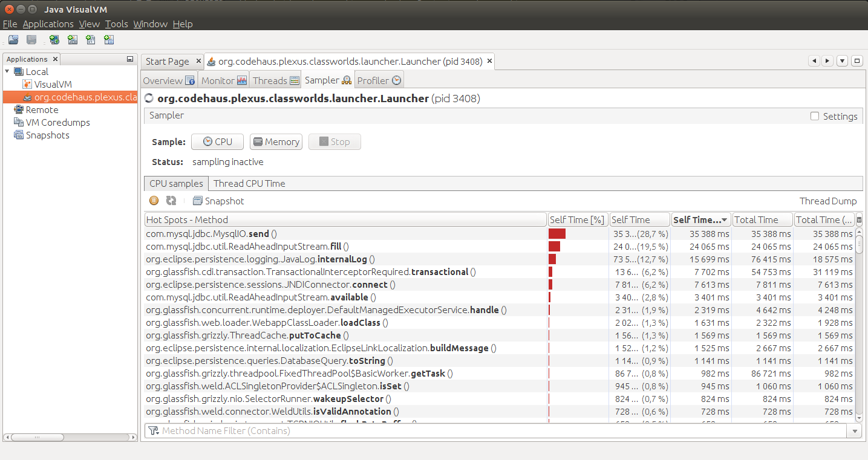Open the Window menu
This screenshot has height=460, width=868.
150,24
